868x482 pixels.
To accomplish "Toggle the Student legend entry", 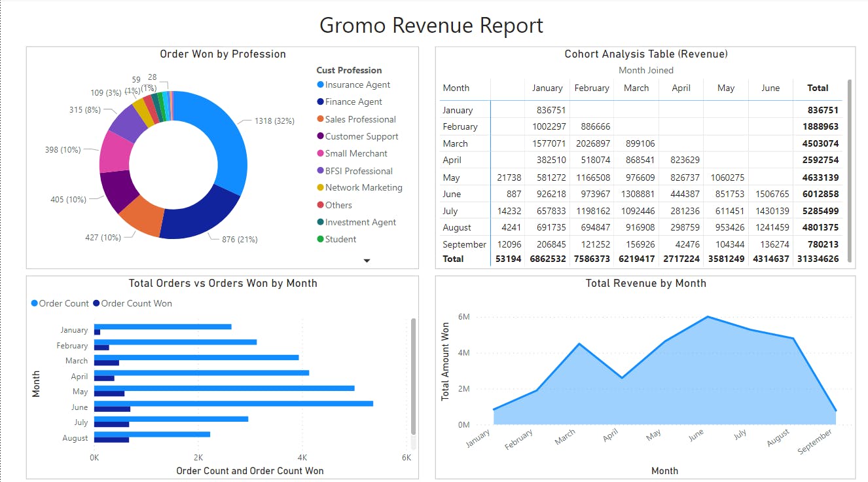I will point(338,239).
